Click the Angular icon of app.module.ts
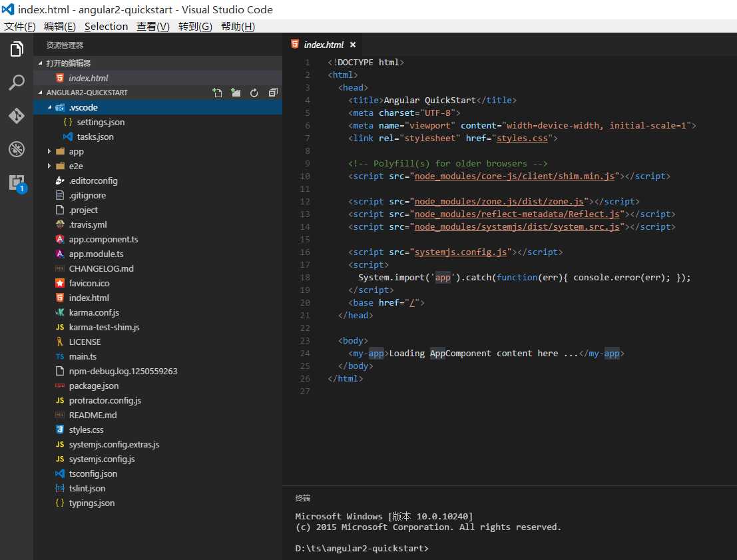Viewport: 737px width, 560px height. pos(60,254)
